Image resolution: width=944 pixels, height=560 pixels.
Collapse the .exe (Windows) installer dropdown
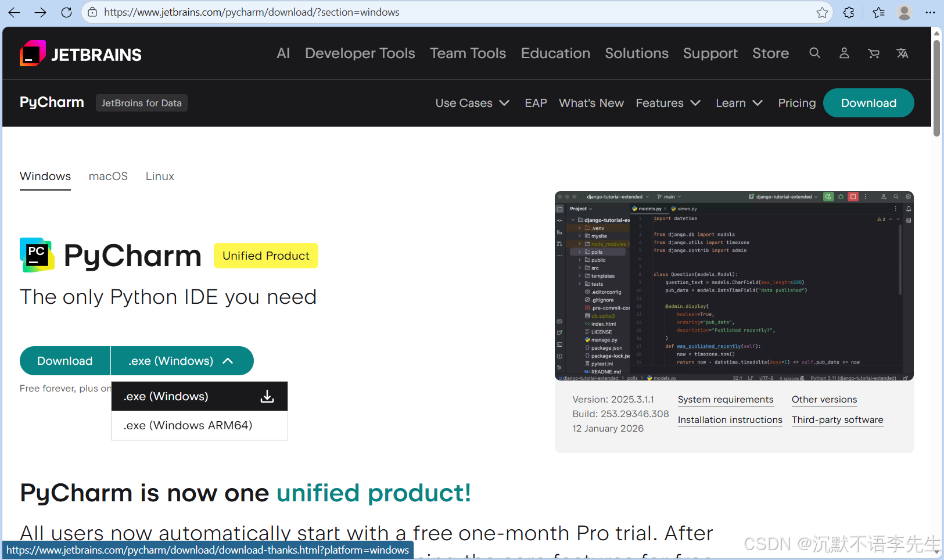point(182,361)
